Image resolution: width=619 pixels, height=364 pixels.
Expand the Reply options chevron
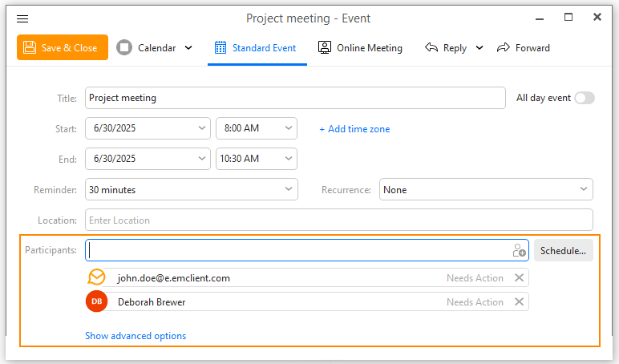479,48
